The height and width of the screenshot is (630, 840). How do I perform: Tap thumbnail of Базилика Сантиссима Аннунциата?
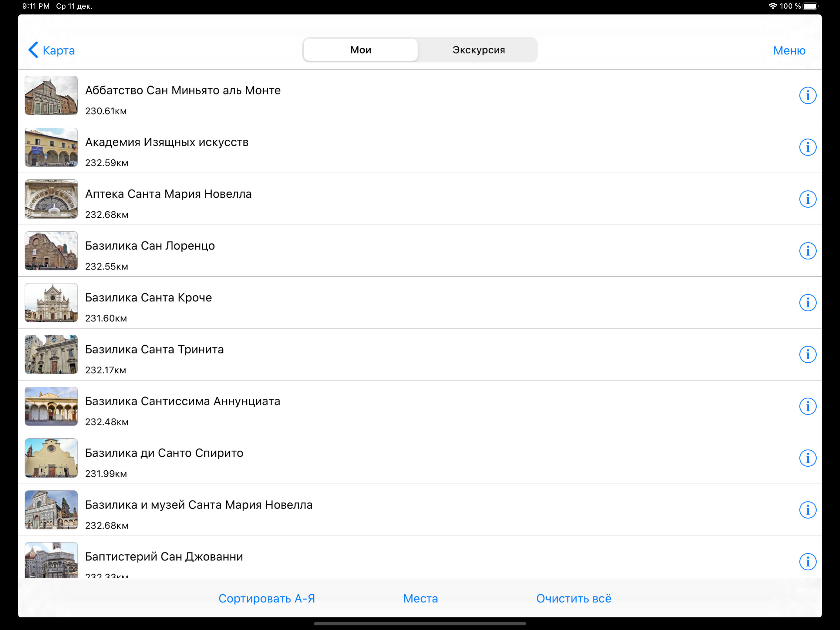click(51, 406)
